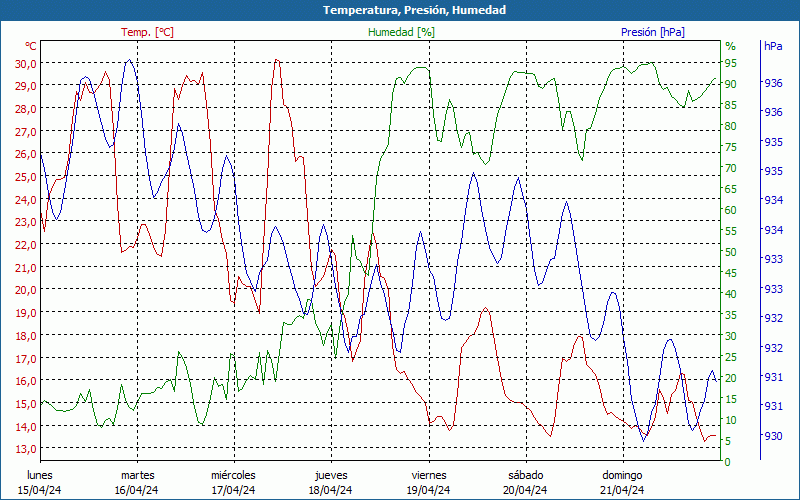Click the '24,0' temperature axis tick
Image resolution: width=800 pixels, height=500 pixels.
pyautogui.click(x=26, y=199)
